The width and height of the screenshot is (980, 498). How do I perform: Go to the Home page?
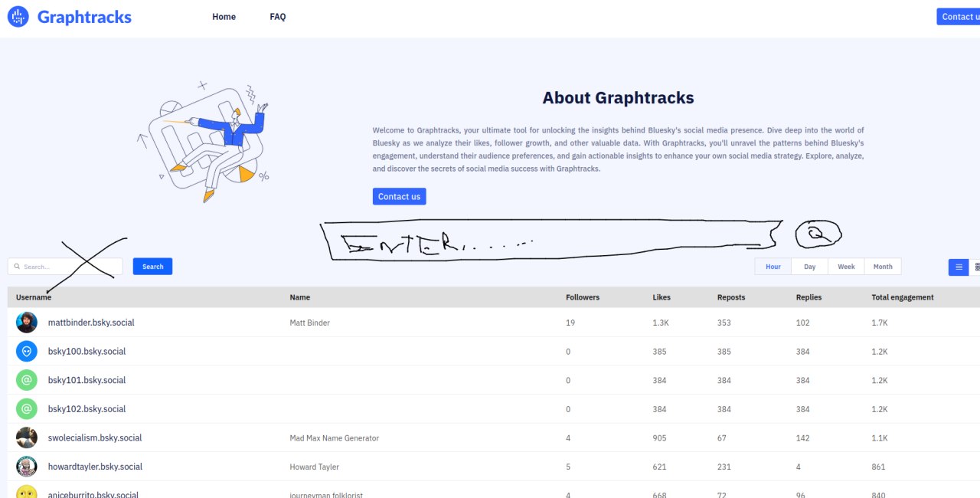pos(224,17)
